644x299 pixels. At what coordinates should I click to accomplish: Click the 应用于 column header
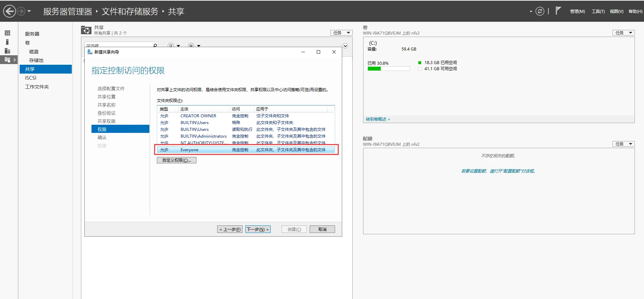[291, 109]
